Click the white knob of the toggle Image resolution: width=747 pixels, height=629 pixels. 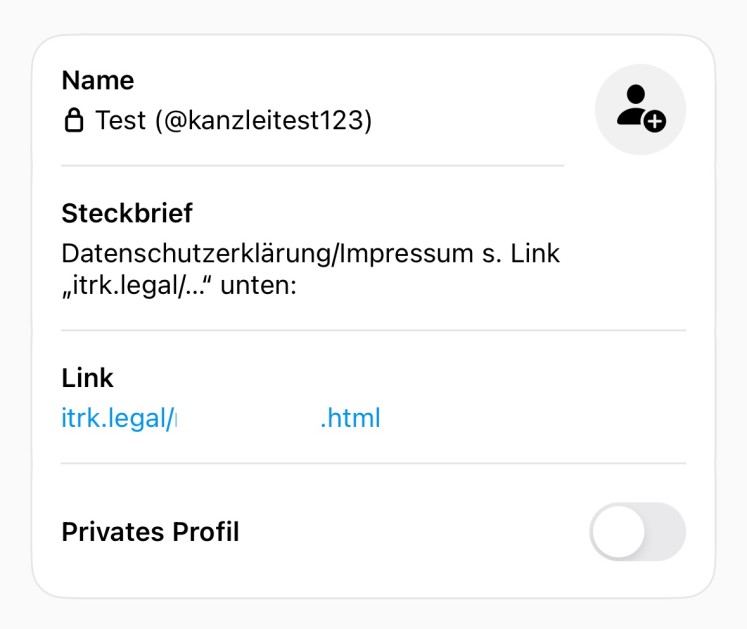click(618, 532)
